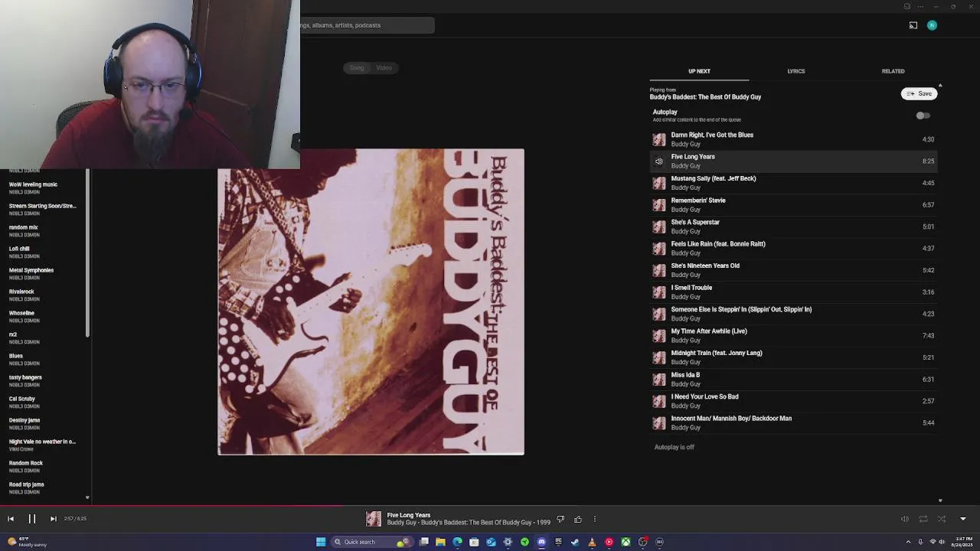Switch to the LYRICS tab
The height and width of the screenshot is (551, 980).
coord(796,71)
